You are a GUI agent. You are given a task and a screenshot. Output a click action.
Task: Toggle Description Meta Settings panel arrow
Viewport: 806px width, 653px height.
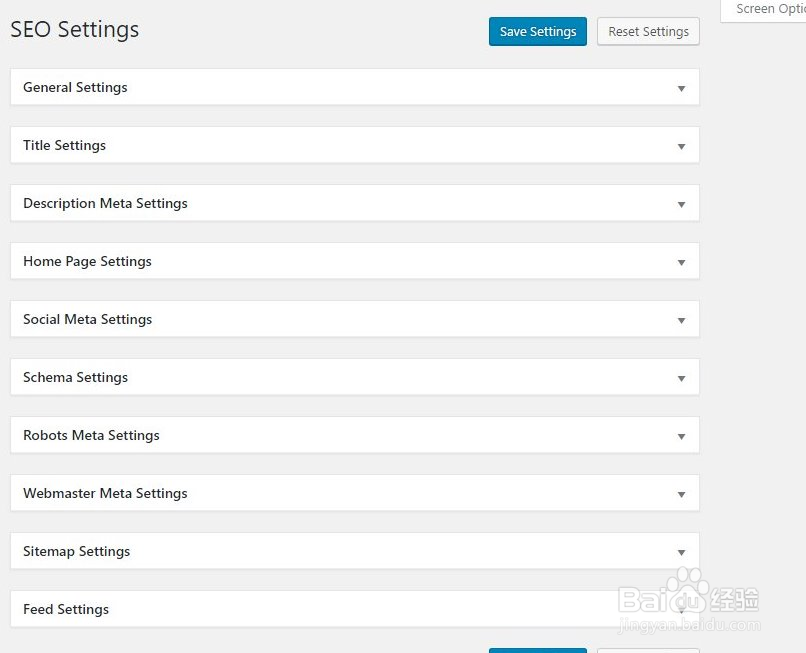tap(681, 205)
